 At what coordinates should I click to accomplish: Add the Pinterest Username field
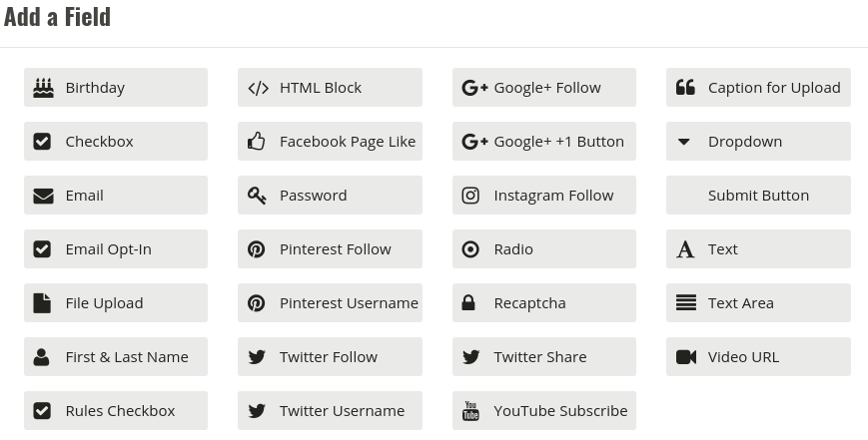tap(330, 303)
